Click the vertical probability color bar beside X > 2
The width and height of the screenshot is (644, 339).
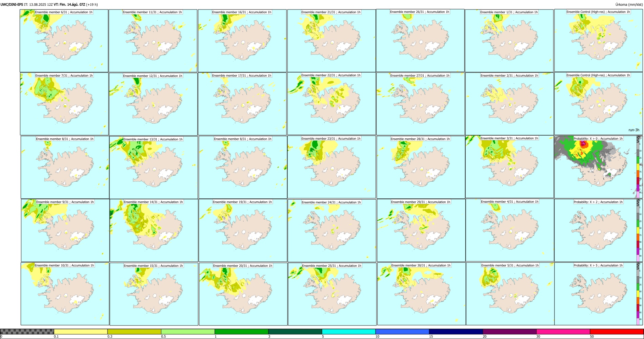[638, 231]
